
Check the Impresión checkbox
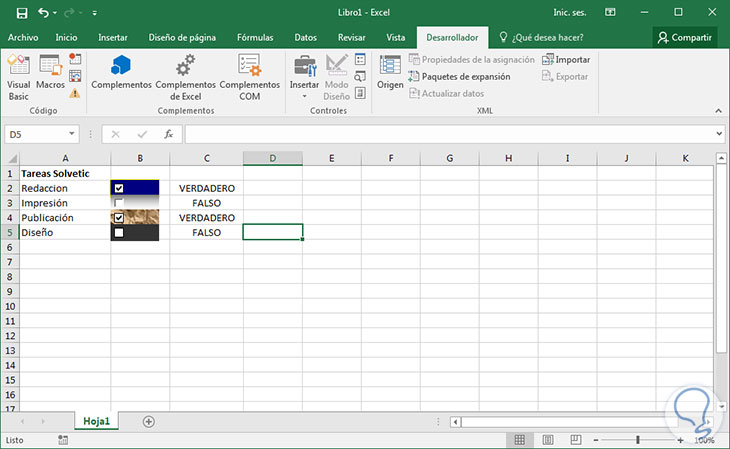119,203
